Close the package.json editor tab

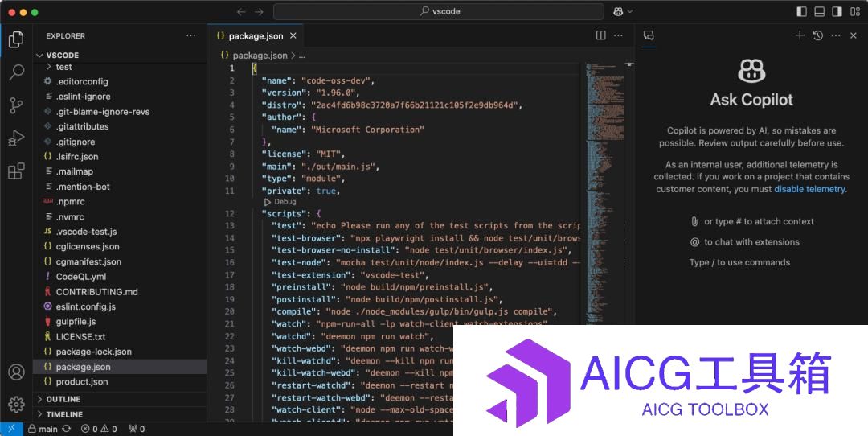pyautogui.click(x=293, y=36)
